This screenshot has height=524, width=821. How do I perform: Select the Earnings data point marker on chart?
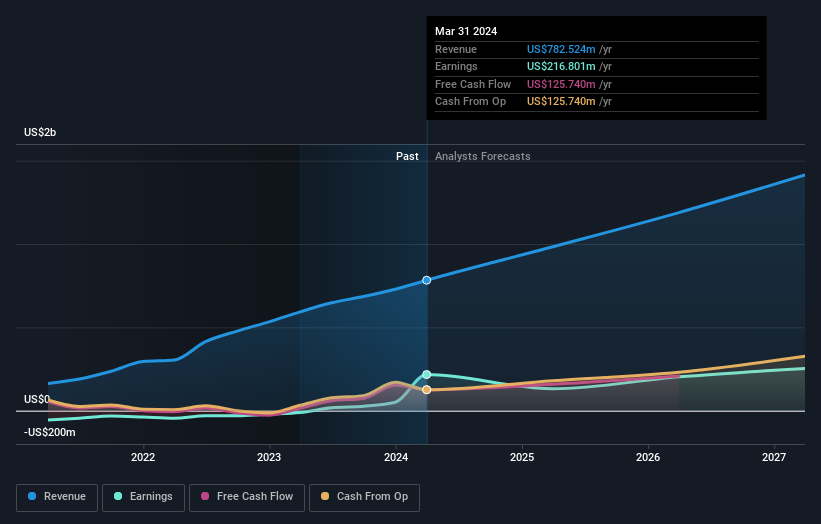click(427, 374)
